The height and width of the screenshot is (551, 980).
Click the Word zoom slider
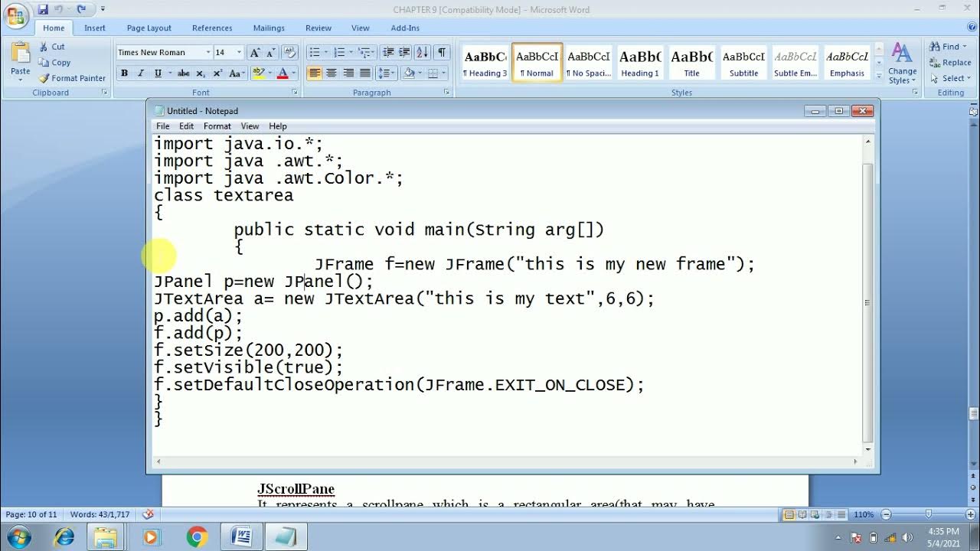click(928, 514)
